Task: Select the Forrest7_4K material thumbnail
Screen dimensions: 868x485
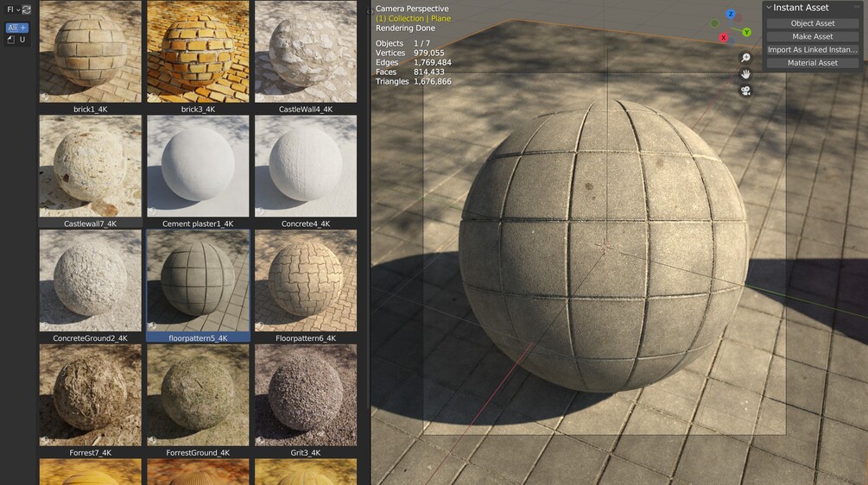Action: pyautogui.click(x=90, y=395)
